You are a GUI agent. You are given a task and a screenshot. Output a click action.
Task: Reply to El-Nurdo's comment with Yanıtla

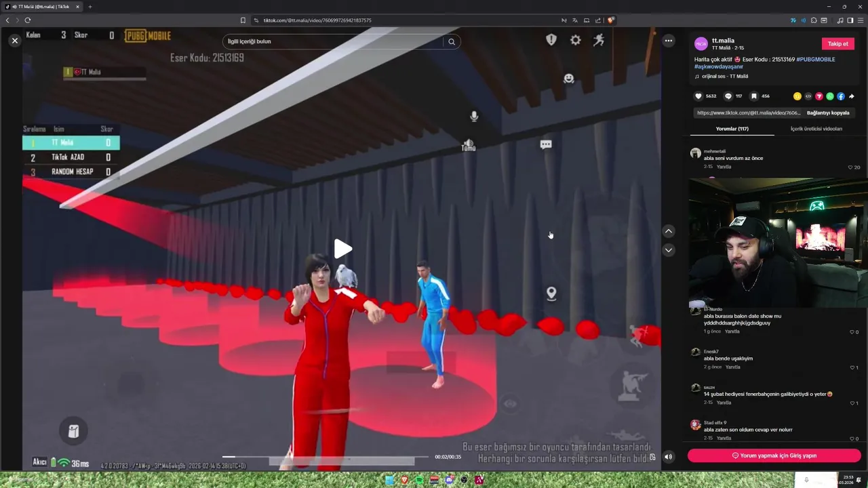(x=732, y=331)
